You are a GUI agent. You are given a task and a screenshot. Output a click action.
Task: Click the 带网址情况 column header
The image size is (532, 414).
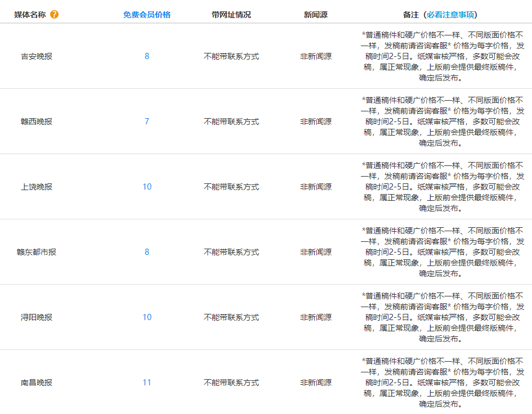[x=231, y=15]
